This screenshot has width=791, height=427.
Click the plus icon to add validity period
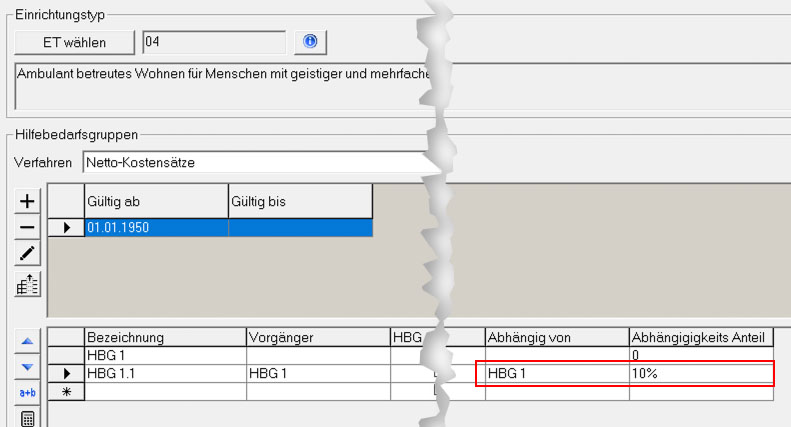pos(28,201)
